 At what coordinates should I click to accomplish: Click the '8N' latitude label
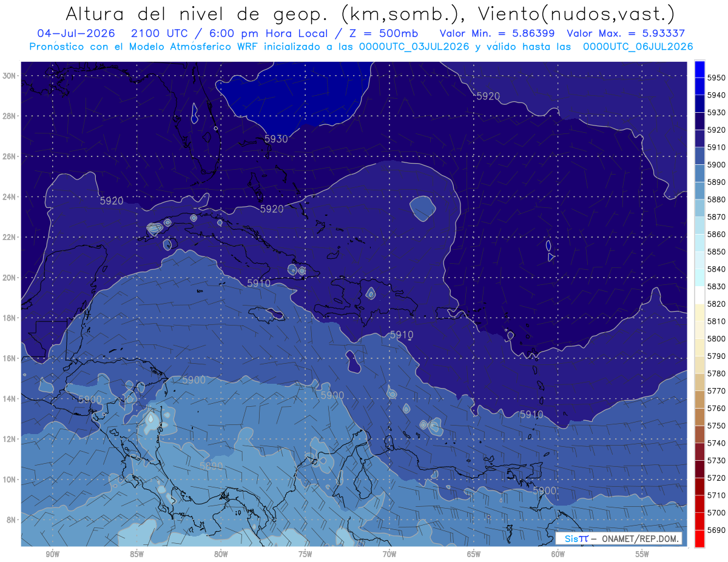point(11,520)
